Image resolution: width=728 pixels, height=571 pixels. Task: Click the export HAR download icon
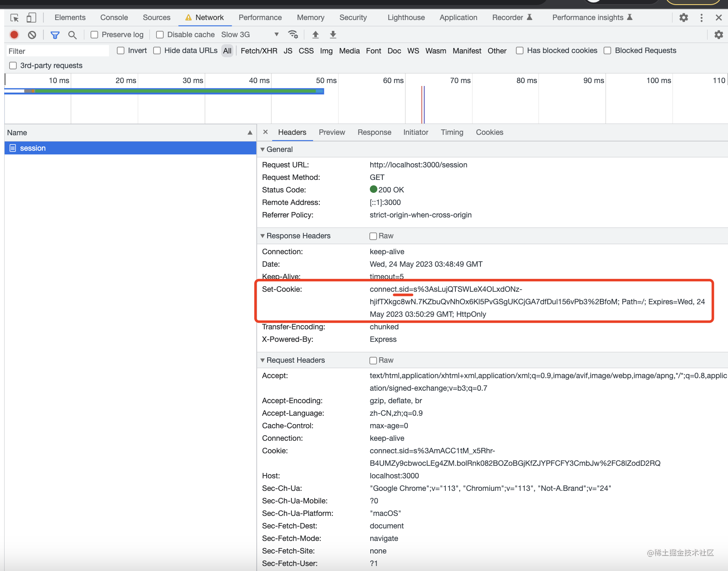pyautogui.click(x=333, y=35)
